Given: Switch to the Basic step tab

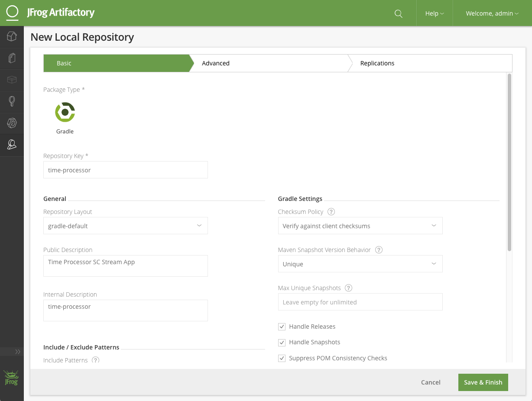Looking at the screenshot, I should point(116,63).
